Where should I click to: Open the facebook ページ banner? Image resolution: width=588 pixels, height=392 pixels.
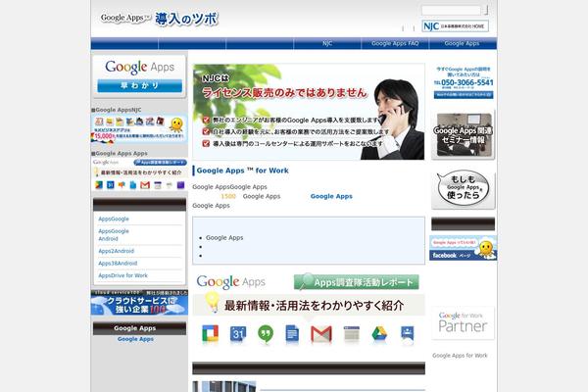464,248
